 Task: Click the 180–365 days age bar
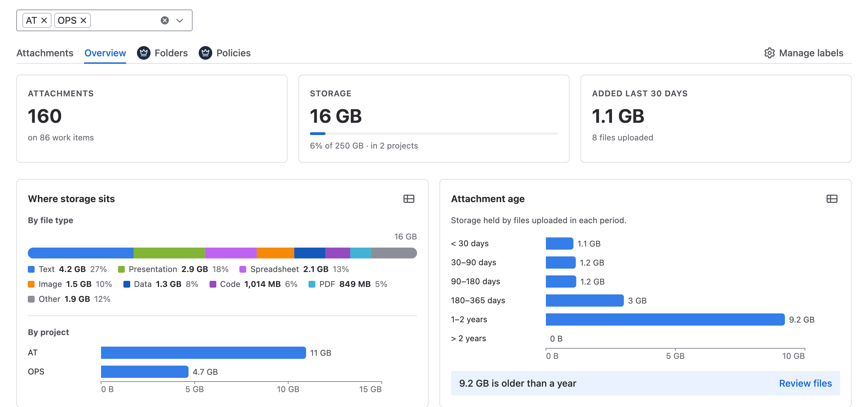585,301
